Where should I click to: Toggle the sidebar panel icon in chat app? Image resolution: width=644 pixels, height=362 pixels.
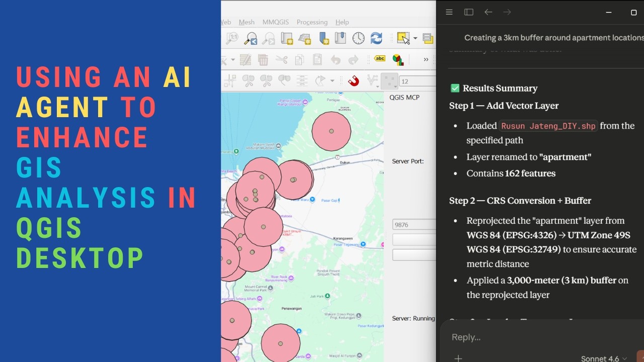(469, 12)
